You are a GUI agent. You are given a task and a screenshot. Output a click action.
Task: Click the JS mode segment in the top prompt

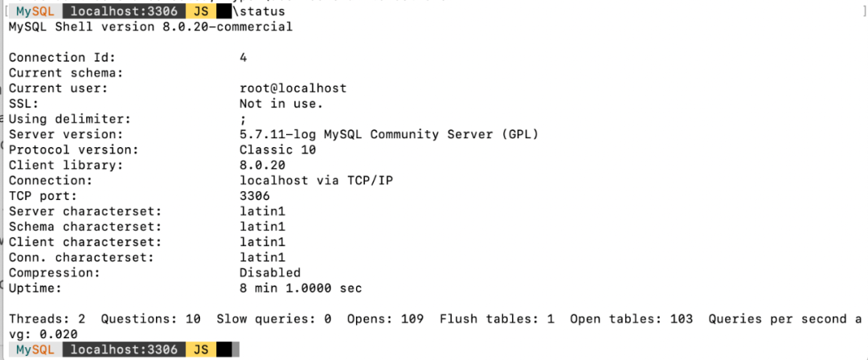201,12
